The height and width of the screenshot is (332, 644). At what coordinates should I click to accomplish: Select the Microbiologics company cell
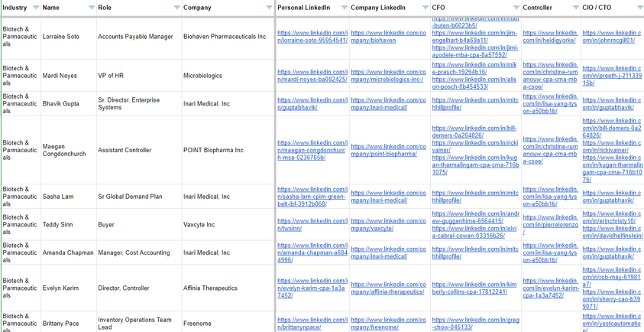228,76
